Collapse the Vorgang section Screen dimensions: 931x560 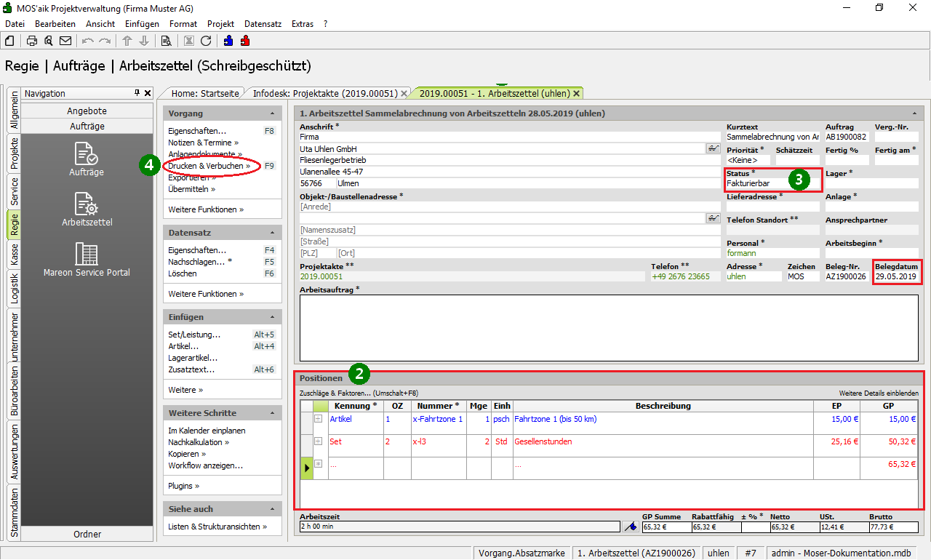(272, 114)
